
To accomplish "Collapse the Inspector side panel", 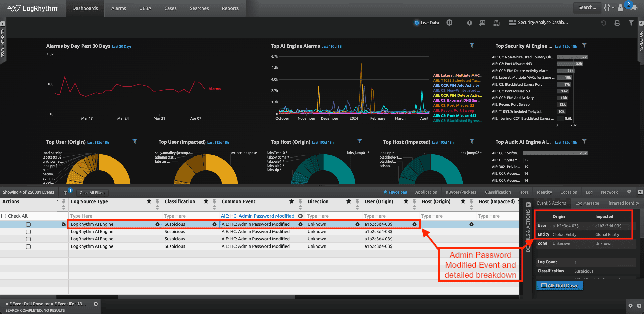I will point(641,23).
